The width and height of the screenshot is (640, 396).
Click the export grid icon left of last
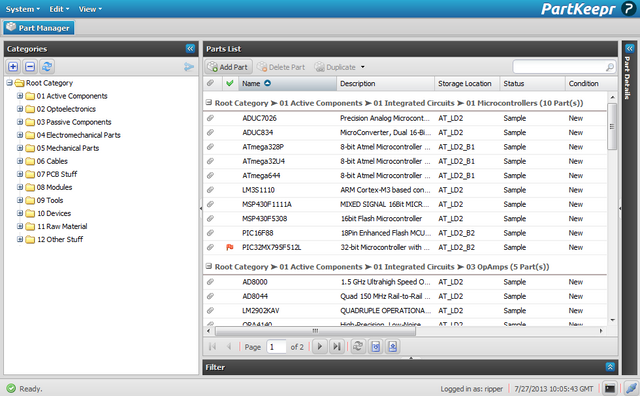click(376, 347)
